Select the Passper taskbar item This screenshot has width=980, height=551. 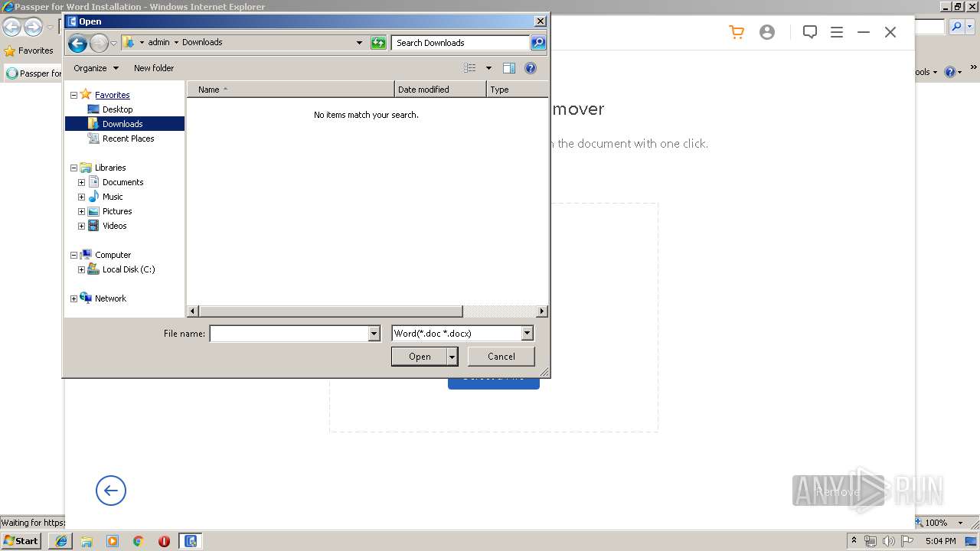coord(191,541)
